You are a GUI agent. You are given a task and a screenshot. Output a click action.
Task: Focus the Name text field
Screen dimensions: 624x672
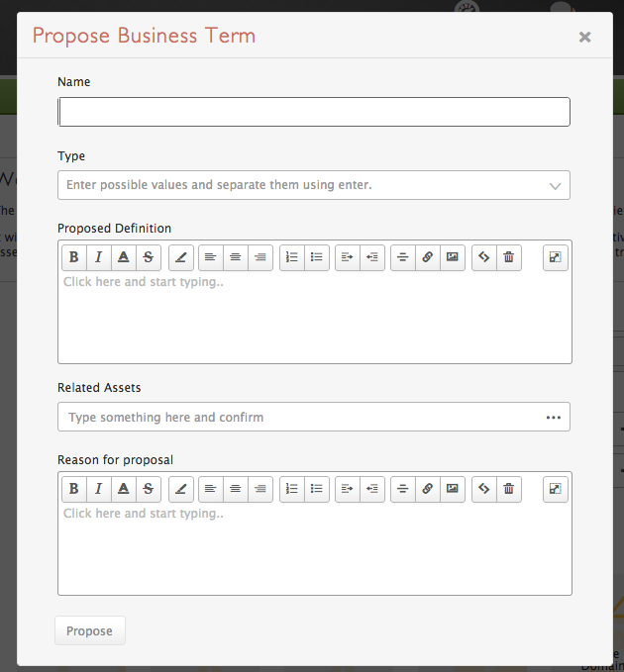(x=314, y=112)
